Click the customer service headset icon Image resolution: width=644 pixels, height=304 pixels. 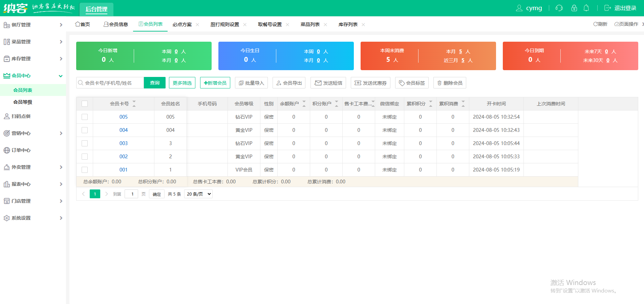pos(559,8)
